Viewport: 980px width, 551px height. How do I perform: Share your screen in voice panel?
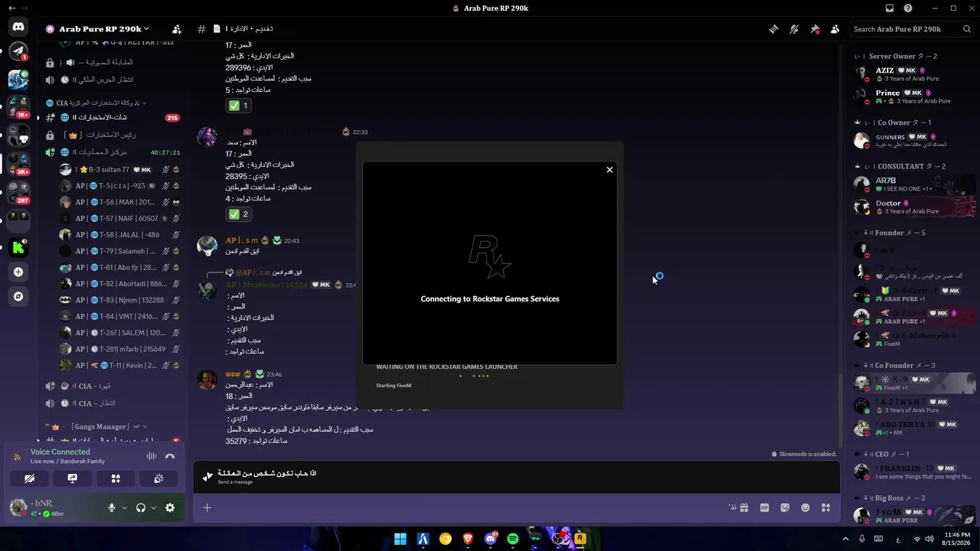click(x=72, y=478)
